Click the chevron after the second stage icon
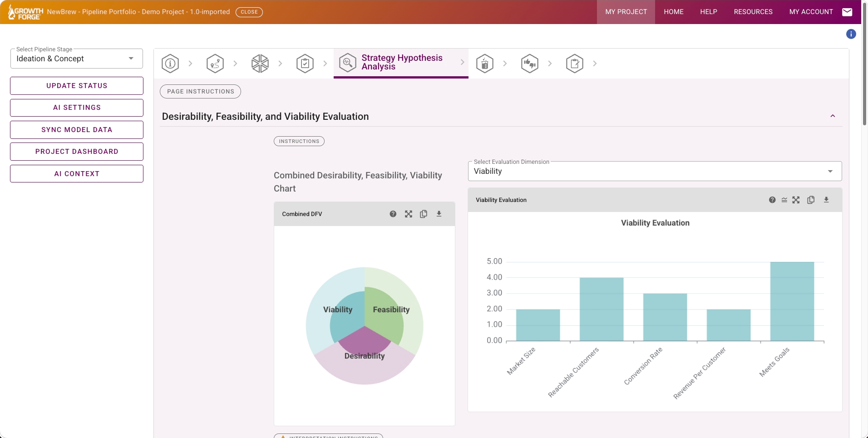Viewport: 868px width, 438px height. pos(235,64)
